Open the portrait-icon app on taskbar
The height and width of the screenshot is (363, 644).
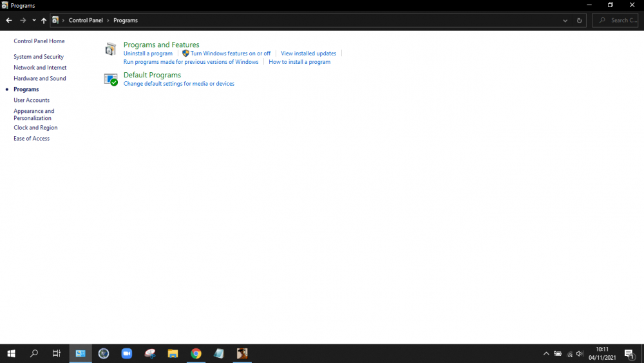pos(242,353)
